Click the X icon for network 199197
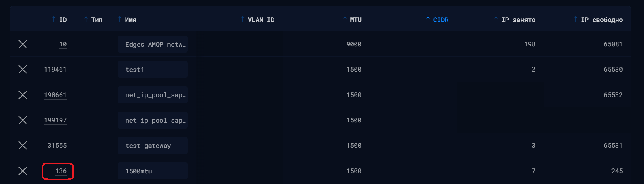644x184 pixels. 23,120
